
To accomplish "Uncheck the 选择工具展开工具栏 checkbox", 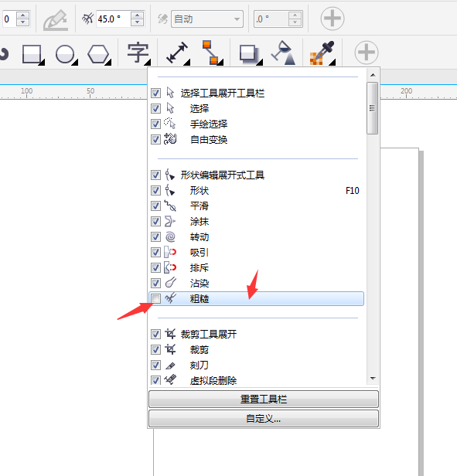I will [x=155, y=93].
